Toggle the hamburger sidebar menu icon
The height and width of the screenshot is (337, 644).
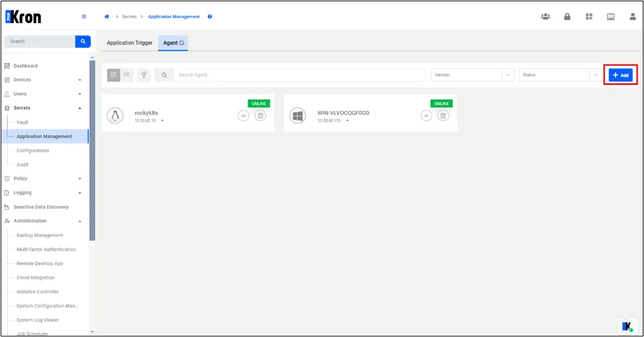click(x=84, y=16)
